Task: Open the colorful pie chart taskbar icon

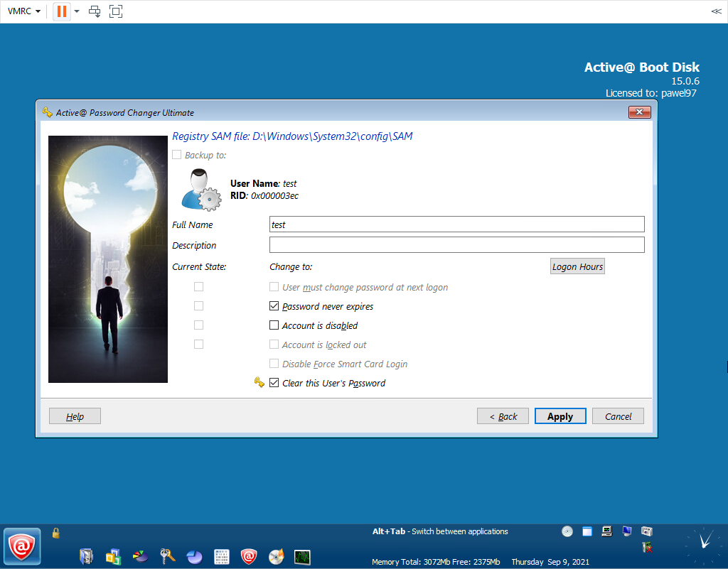Action: tap(140, 556)
